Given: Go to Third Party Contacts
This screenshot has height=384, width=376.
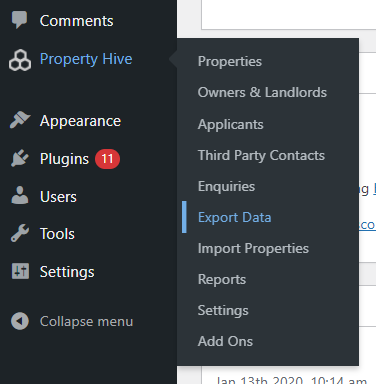Looking at the screenshot, I should [x=261, y=155].
